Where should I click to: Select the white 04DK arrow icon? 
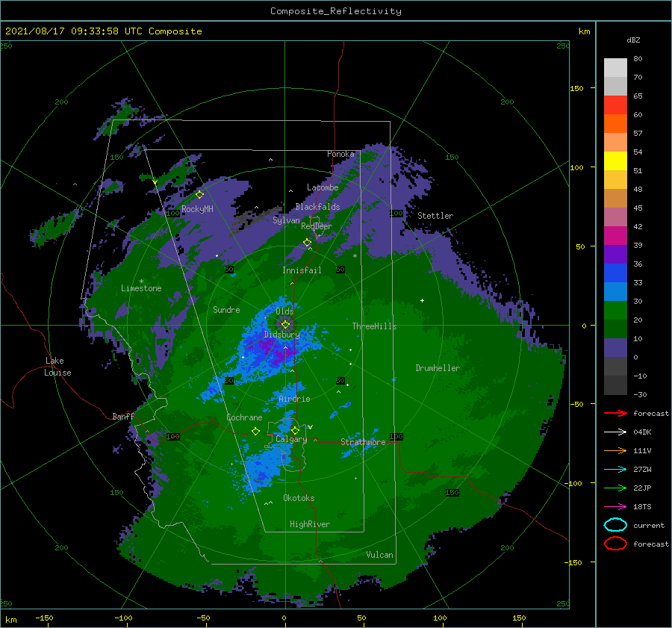click(x=615, y=432)
